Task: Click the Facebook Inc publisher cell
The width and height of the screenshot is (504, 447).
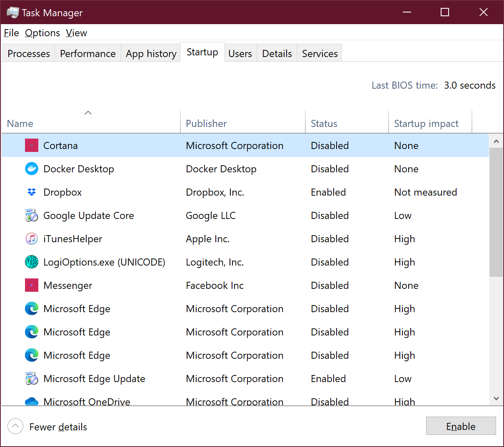Action: (x=215, y=286)
